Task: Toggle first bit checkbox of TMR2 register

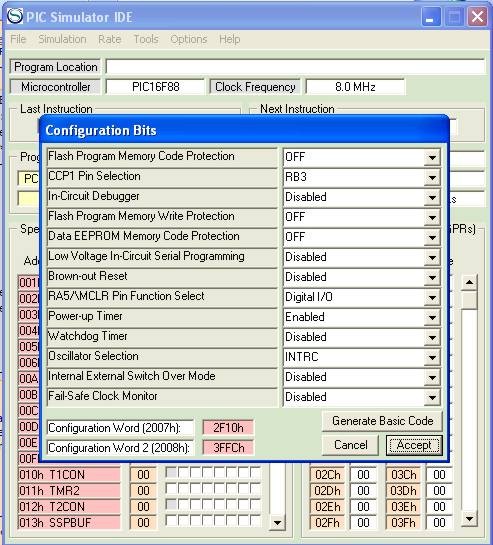Action: click(x=171, y=489)
